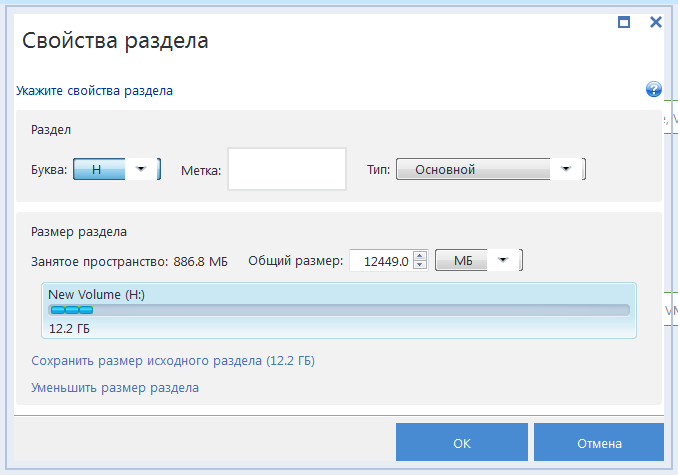Click the Метка label input field
The image size is (678, 475).
tap(286, 169)
